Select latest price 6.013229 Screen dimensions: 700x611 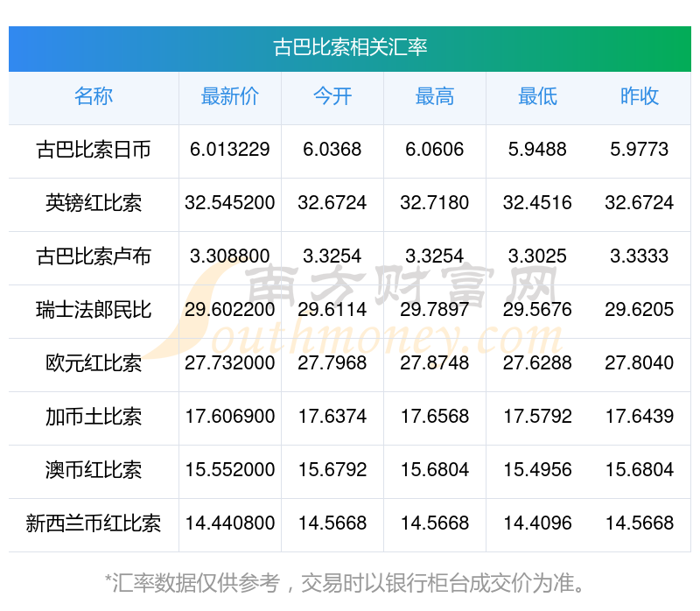(x=230, y=149)
